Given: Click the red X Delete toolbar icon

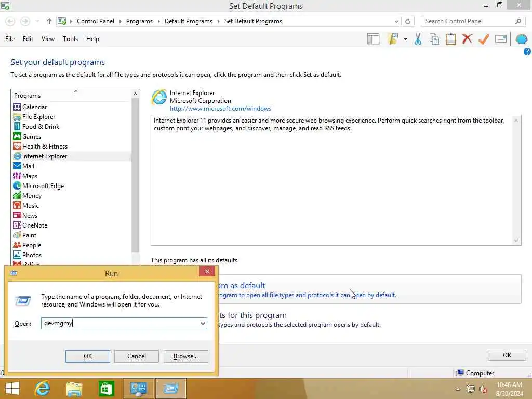Looking at the screenshot, I should tap(467, 38).
